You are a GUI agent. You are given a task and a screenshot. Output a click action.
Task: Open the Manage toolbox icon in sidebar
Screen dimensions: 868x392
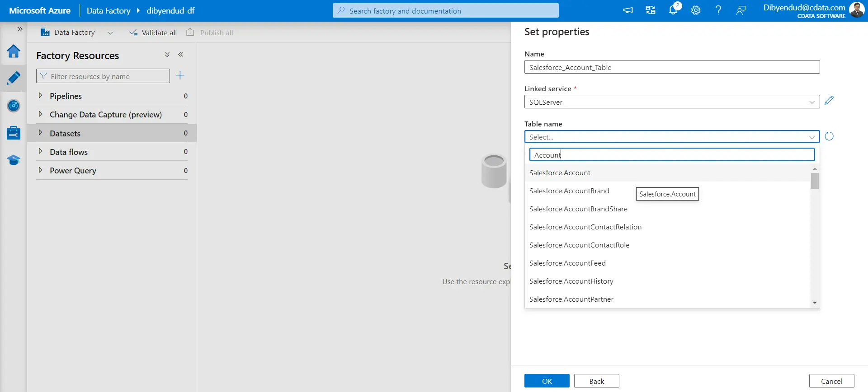point(14,133)
